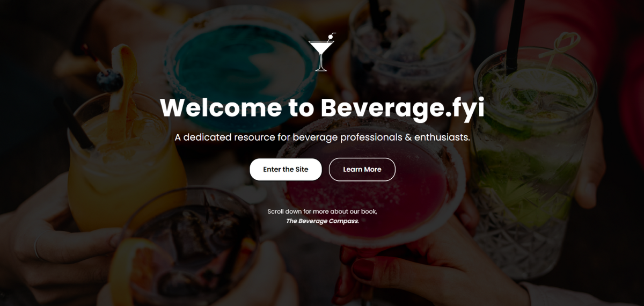Screen dimensions: 644x306
Task: Click the blueberry garnish on the orange cocktail
Action: tap(109, 81)
